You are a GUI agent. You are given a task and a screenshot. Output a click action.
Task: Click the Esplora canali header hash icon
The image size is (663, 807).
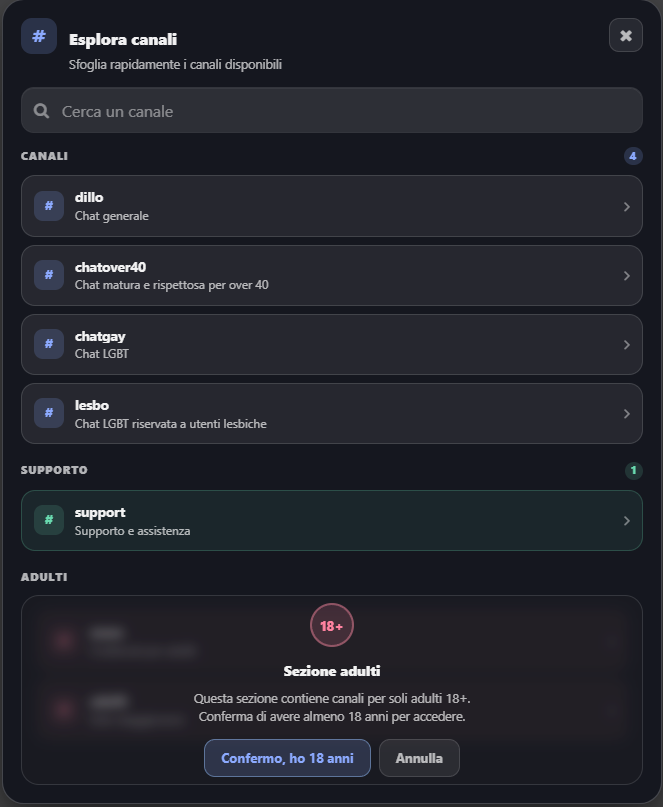[x=39, y=36]
